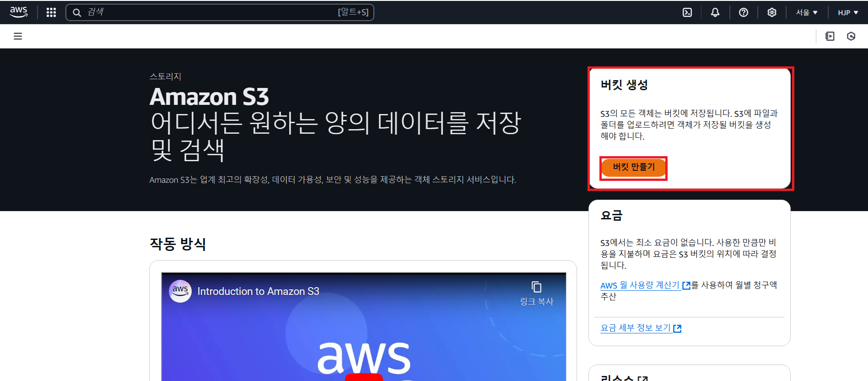Open the settings gear icon
The width and height of the screenshot is (868, 381).
pos(772,12)
